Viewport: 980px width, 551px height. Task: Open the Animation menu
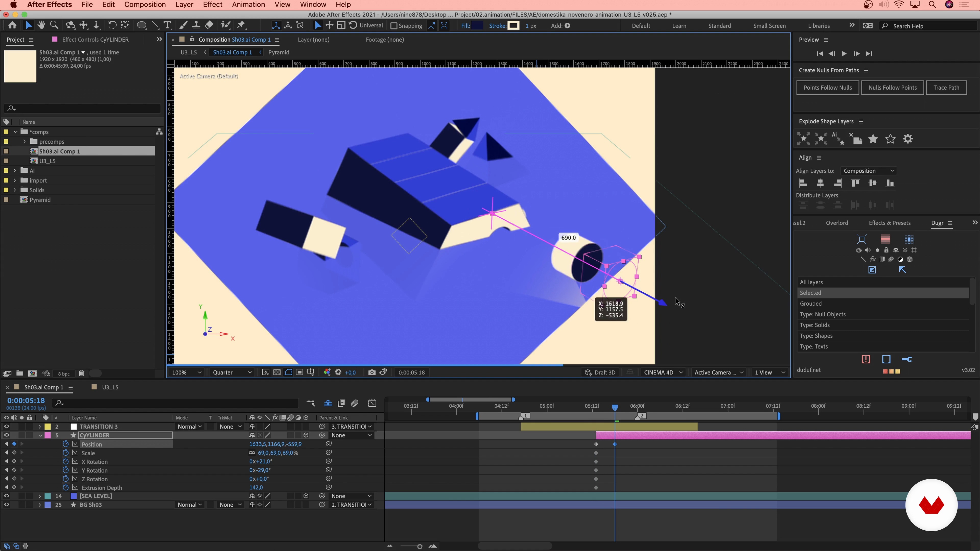pyautogui.click(x=248, y=5)
